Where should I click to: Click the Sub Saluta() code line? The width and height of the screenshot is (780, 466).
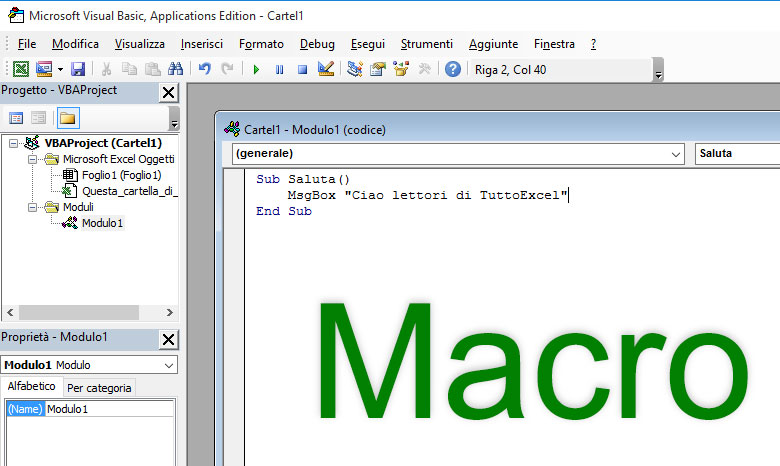[303, 179]
